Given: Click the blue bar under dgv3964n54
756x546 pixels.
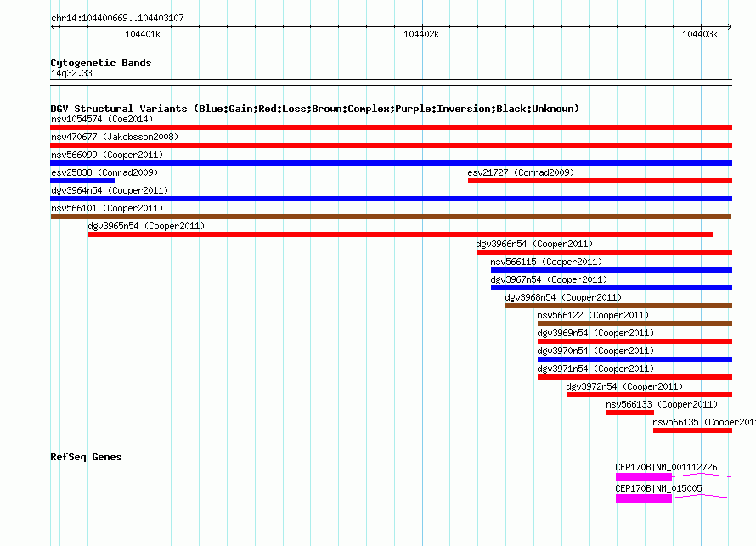Looking at the screenshot, I should [x=391, y=199].
